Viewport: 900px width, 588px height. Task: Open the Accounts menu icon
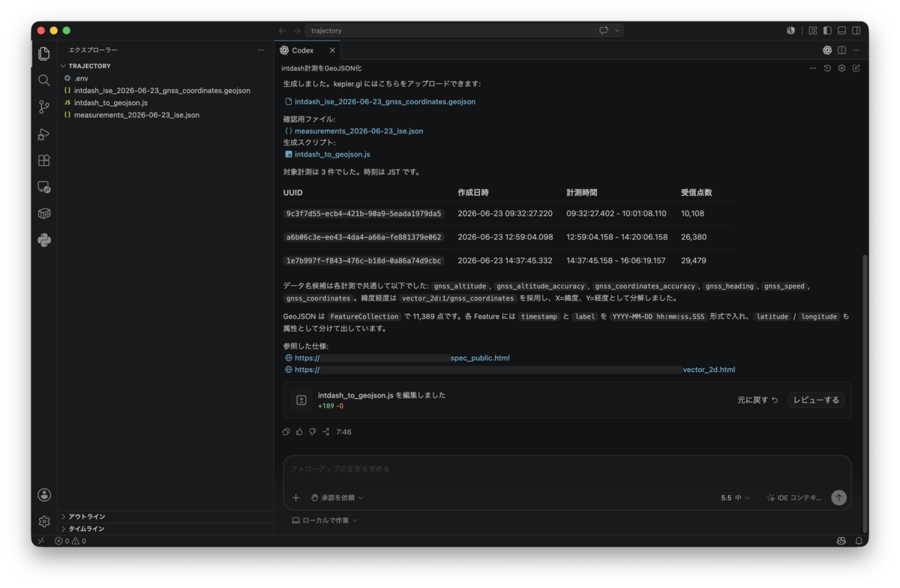(x=44, y=494)
